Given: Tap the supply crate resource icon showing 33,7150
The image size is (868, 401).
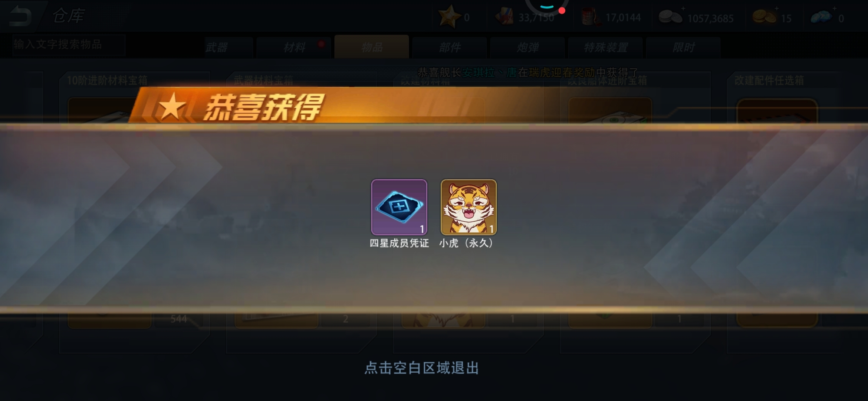Looking at the screenshot, I should (x=505, y=17).
